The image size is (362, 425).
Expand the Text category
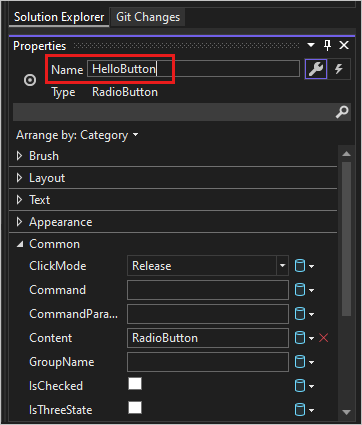point(19,200)
